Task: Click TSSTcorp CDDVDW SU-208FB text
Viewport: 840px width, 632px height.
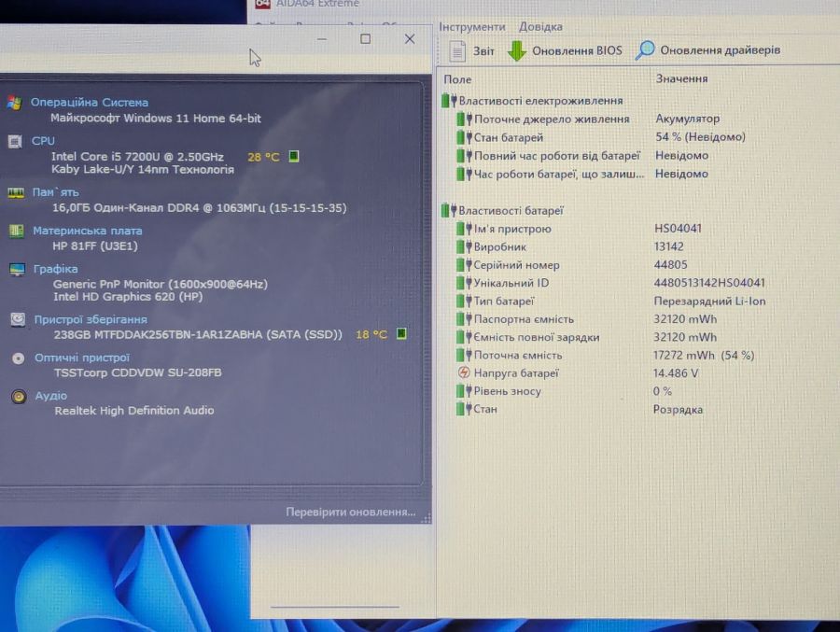Action: click(138, 372)
